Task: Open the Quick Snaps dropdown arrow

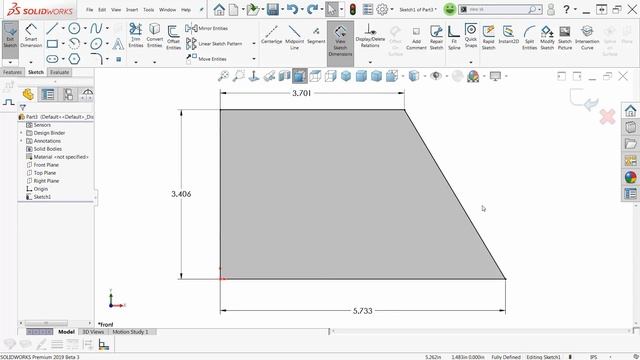Action: click(471, 62)
